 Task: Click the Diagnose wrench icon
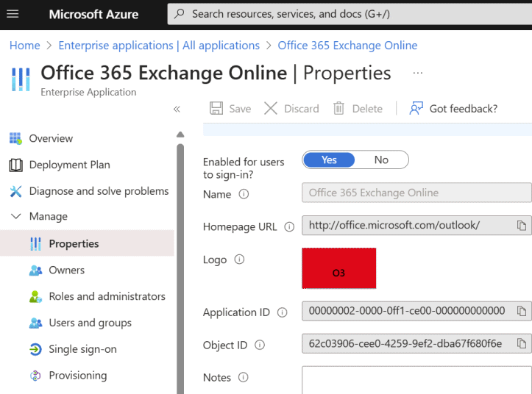[15, 191]
